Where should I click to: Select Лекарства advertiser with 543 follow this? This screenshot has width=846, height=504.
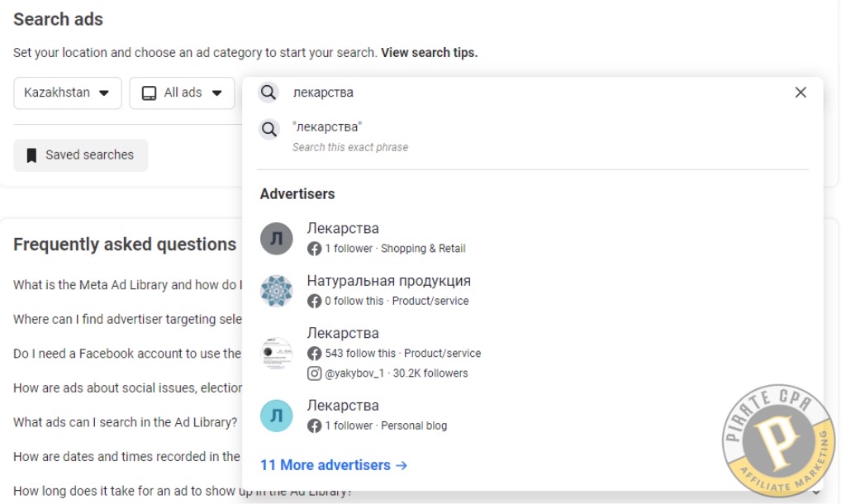(x=533, y=353)
